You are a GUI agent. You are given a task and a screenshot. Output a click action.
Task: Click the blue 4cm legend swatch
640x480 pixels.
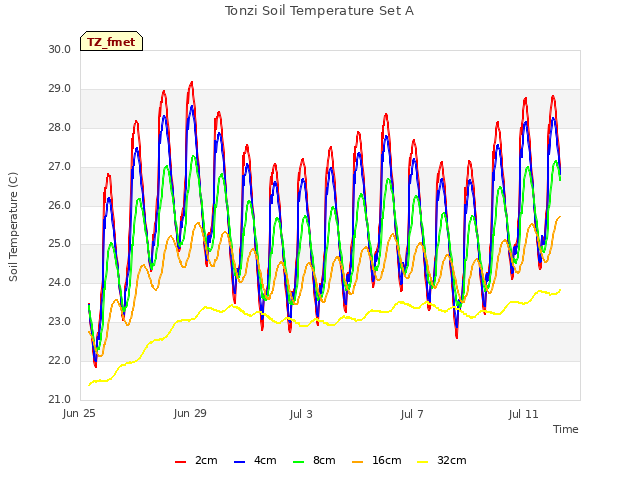(240, 462)
